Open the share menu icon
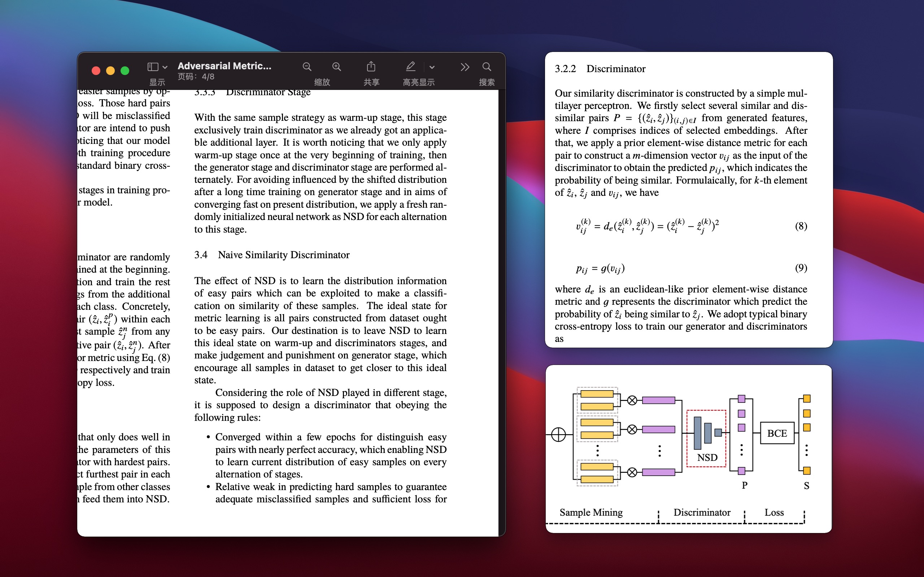The image size is (924, 577). 371,67
